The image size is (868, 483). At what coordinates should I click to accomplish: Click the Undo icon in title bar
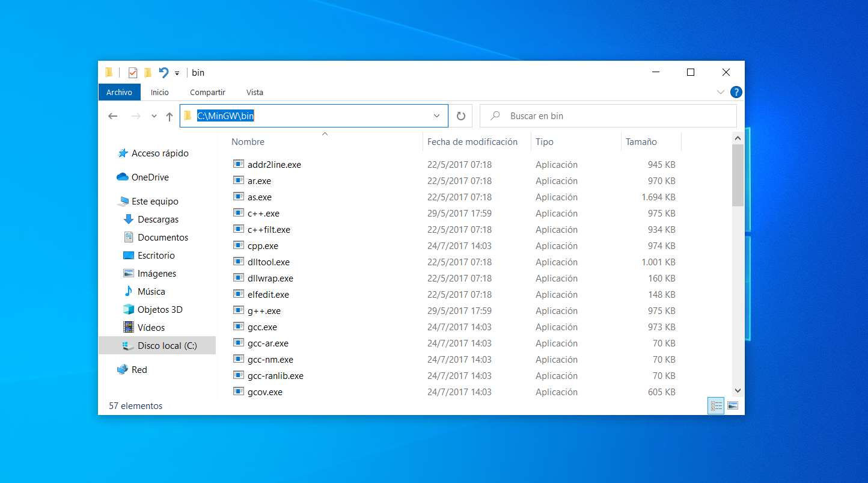pos(164,73)
